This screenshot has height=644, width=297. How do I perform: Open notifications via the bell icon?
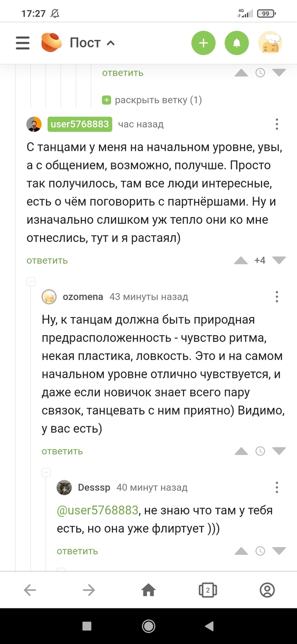[236, 43]
